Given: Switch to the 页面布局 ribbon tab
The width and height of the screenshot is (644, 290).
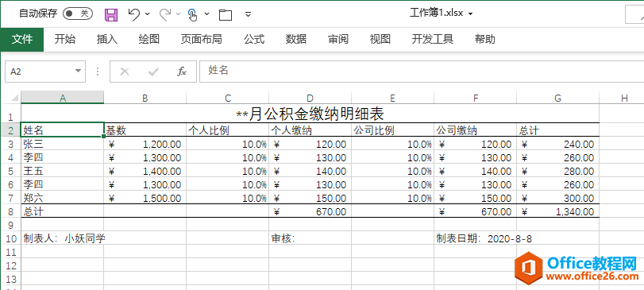Looking at the screenshot, I should click(201, 40).
